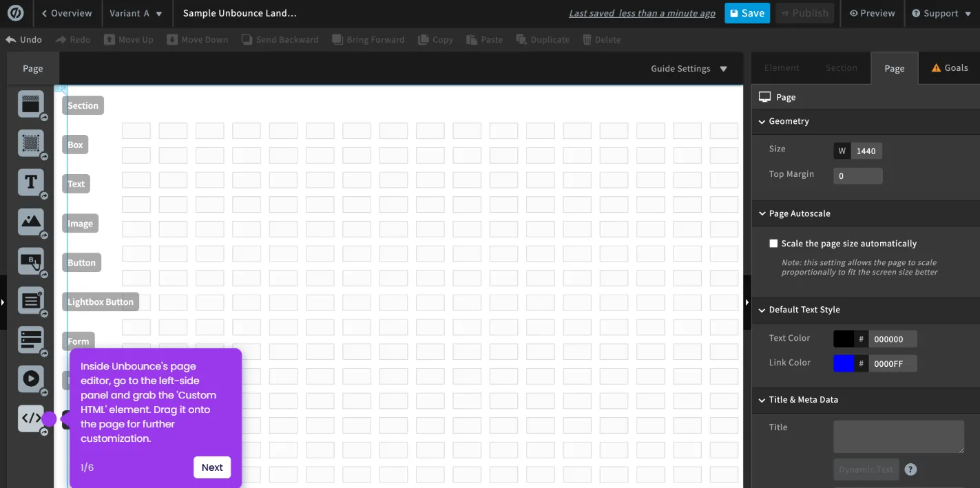The height and width of the screenshot is (488, 980).
Task: Switch to the Section tab
Action: point(842,67)
